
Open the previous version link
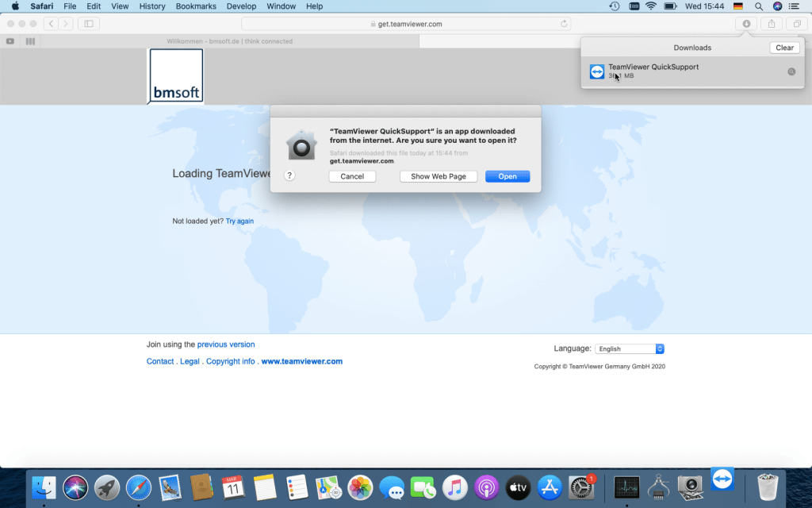226,344
